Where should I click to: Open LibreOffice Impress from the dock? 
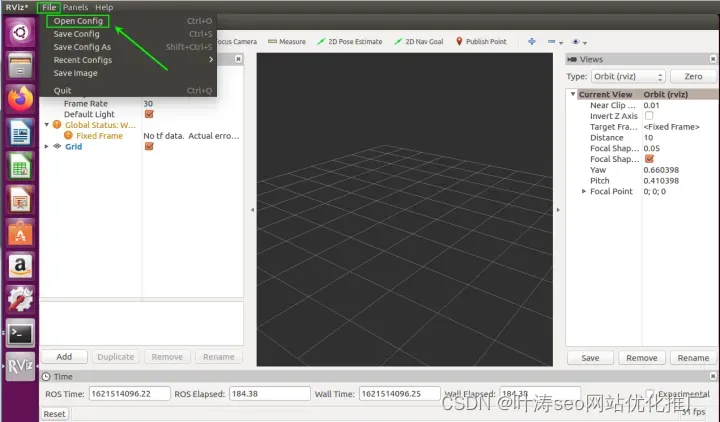(20, 199)
